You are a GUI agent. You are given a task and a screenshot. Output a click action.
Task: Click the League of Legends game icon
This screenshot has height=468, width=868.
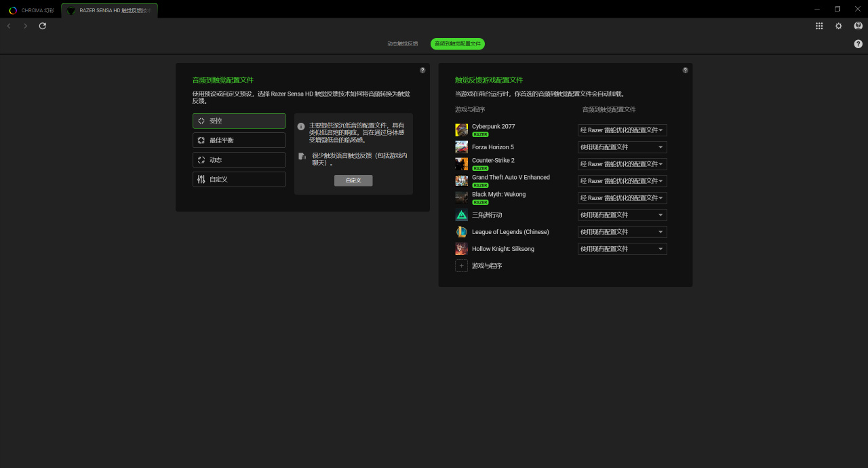coord(461,232)
